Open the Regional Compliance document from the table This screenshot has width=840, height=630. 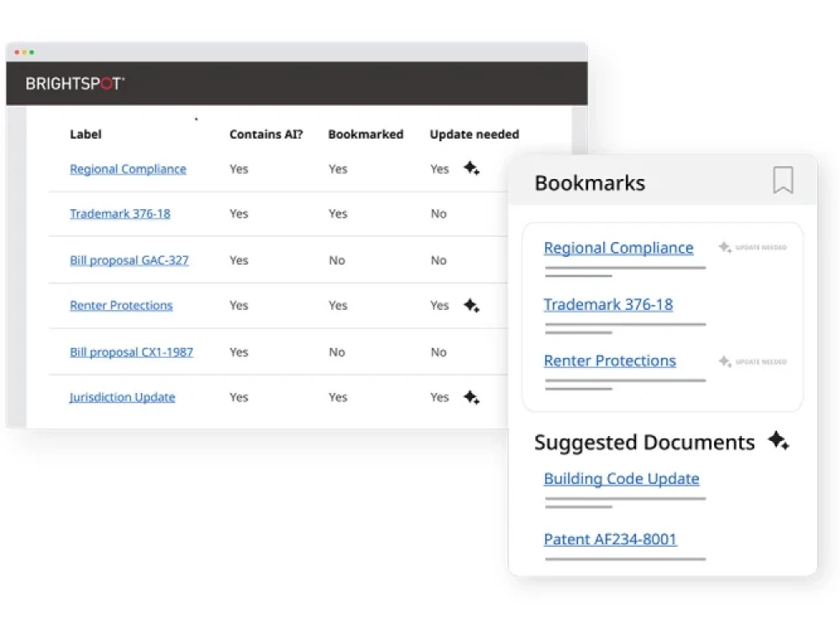(128, 169)
